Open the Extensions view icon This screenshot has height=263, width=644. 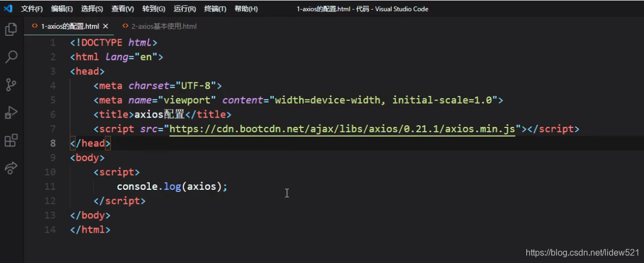pyautogui.click(x=11, y=140)
